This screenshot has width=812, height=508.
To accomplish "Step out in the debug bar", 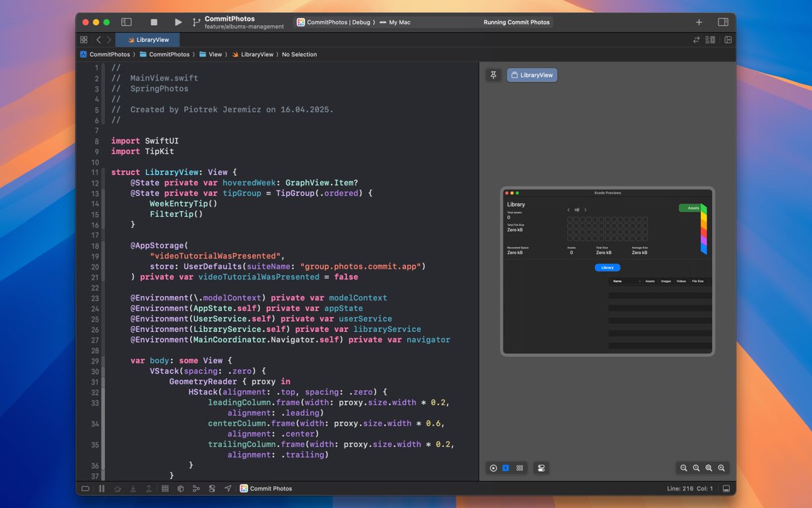I will coord(149,488).
